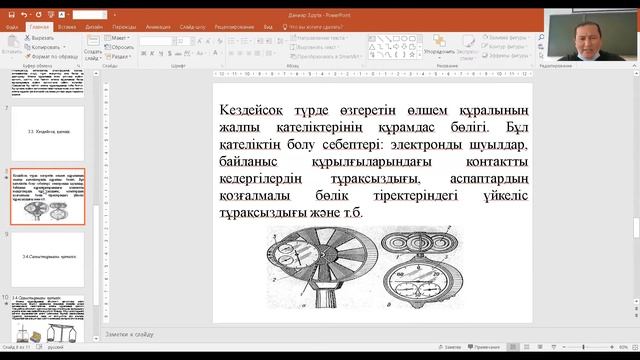Open line spacing dropdown
The width and height of the screenshot is (640, 360).
click(281, 41)
